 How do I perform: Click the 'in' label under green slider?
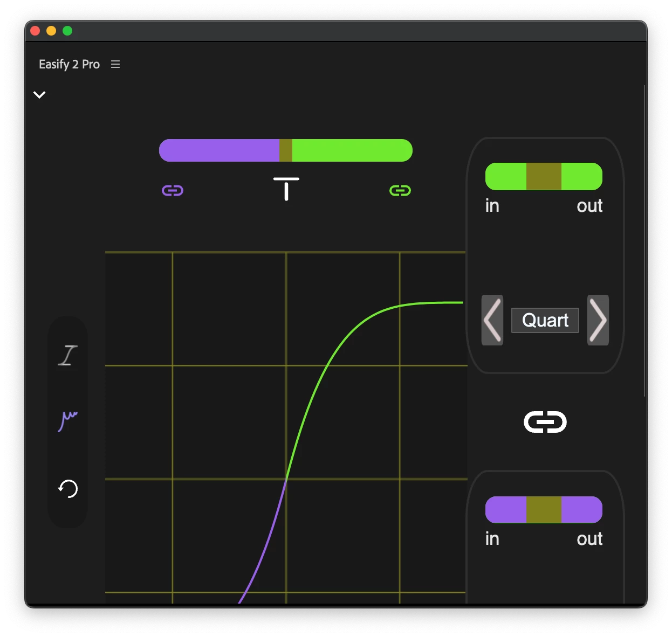tap(492, 206)
